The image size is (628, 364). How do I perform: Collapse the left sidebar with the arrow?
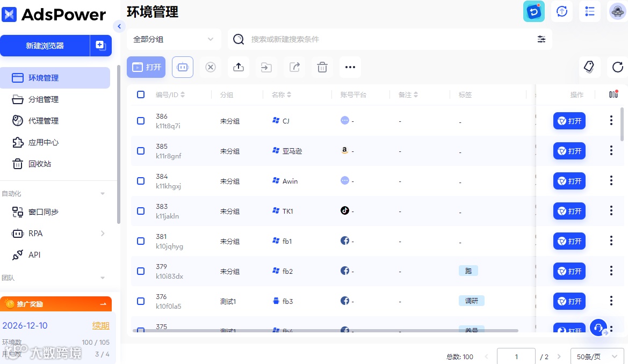click(x=119, y=26)
